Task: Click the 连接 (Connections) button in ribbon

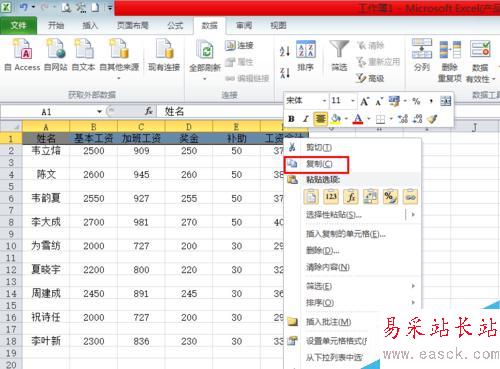Action: click(239, 46)
